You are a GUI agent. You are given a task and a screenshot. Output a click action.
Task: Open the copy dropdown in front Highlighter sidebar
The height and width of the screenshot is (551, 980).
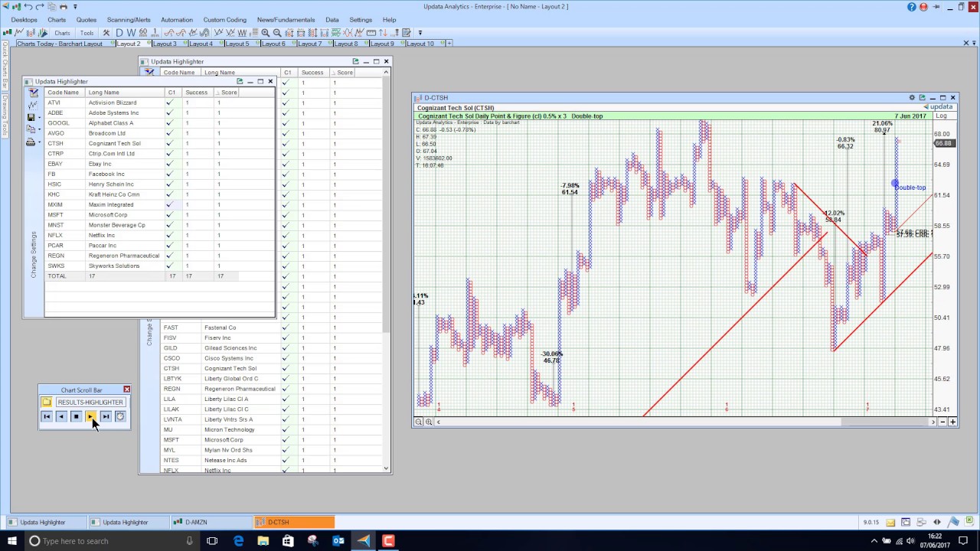click(39, 129)
